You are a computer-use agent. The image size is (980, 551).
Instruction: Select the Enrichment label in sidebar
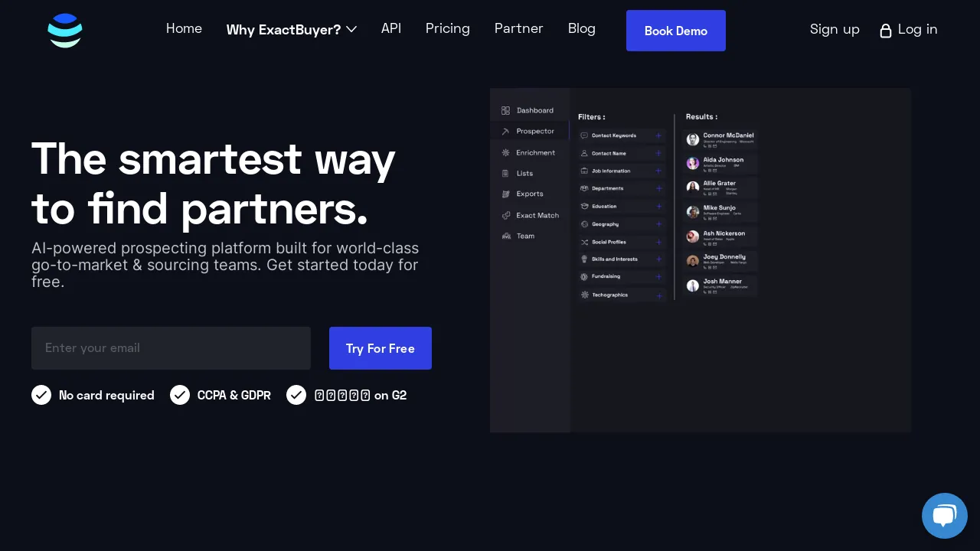536,152
